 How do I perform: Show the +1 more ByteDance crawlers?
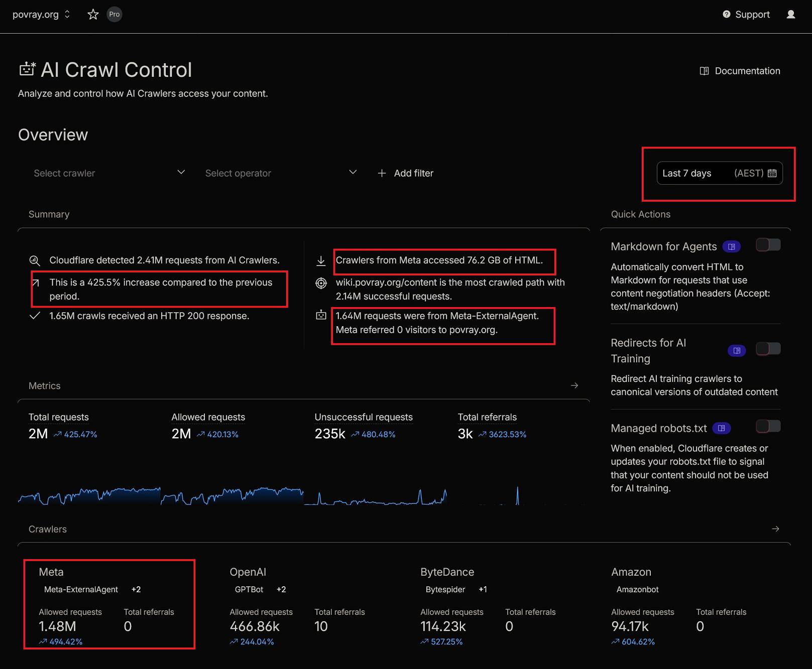[483, 590]
